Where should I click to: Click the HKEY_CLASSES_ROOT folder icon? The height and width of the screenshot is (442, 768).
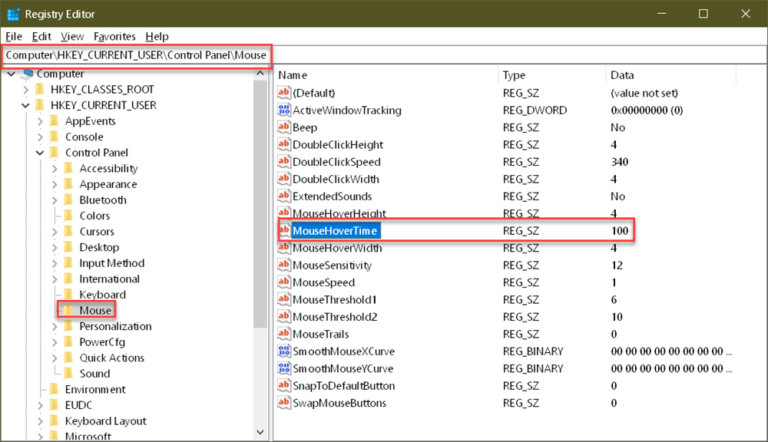point(40,89)
